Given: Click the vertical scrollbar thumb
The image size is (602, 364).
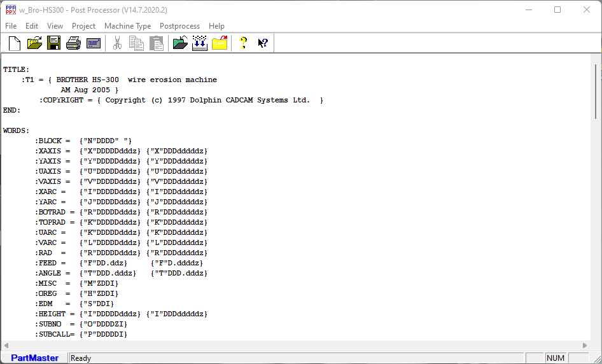Looking at the screenshot, I should (596, 92).
